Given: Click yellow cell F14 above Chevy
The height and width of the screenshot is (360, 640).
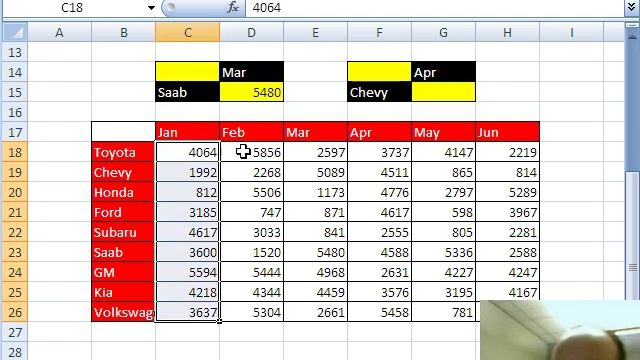Looking at the screenshot, I should click(380, 72).
